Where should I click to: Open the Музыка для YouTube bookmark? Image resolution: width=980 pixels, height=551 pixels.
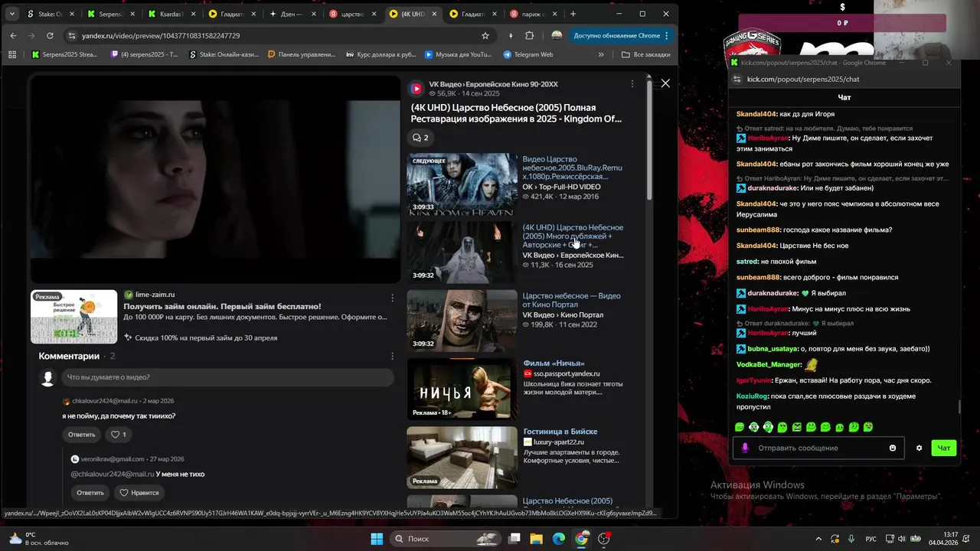pyautogui.click(x=459, y=54)
